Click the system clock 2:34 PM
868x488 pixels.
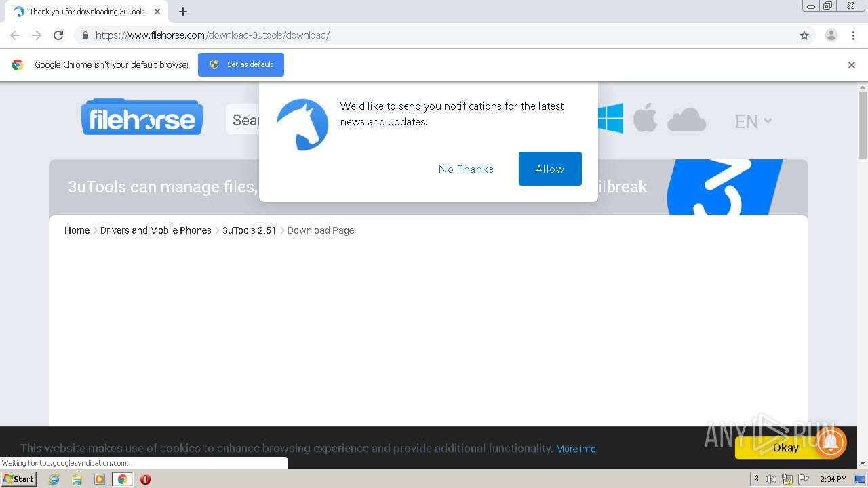click(833, 479)
